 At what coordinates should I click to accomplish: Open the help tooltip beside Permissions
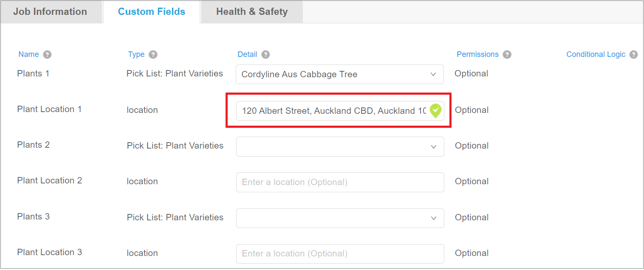(507, 54)
